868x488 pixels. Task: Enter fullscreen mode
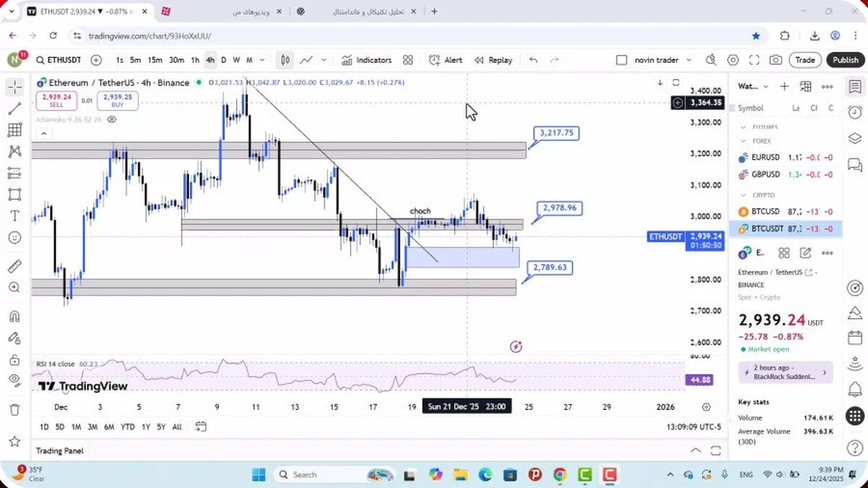point(754,60)
